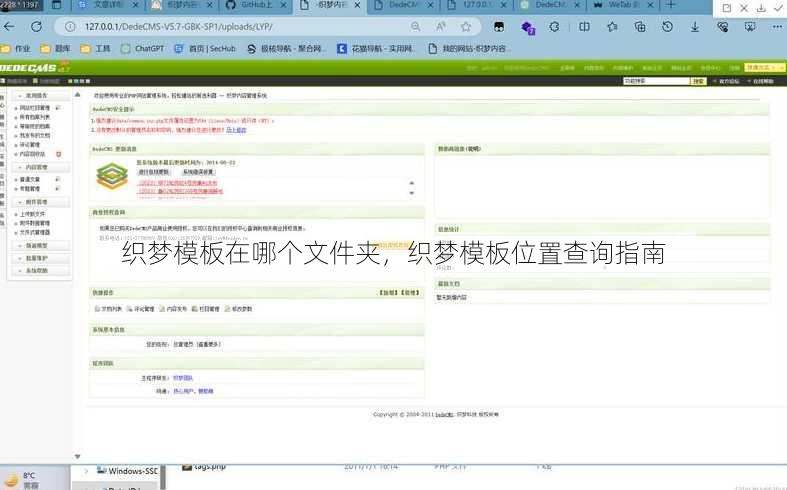Switch to the WeTab browser tab
This screenshot has width=787, height=490.
[623, 5]
